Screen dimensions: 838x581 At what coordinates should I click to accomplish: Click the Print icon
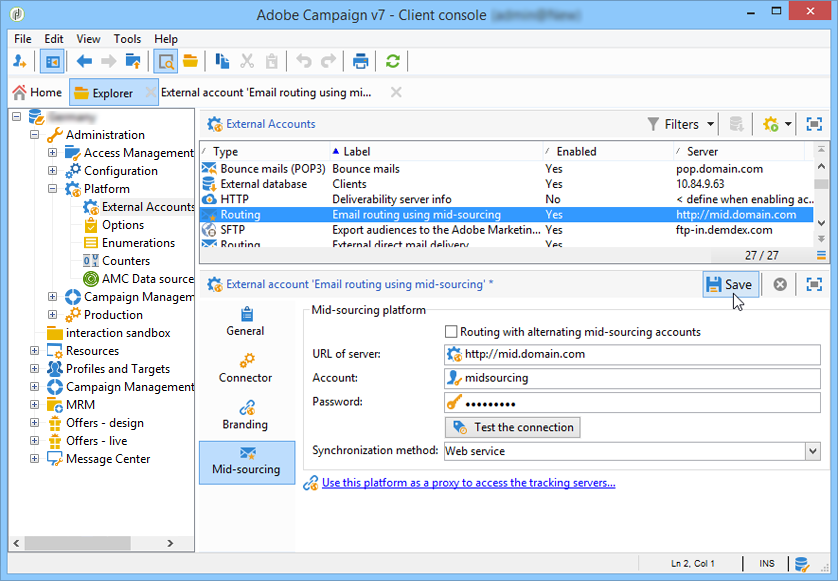pos(361,61)
